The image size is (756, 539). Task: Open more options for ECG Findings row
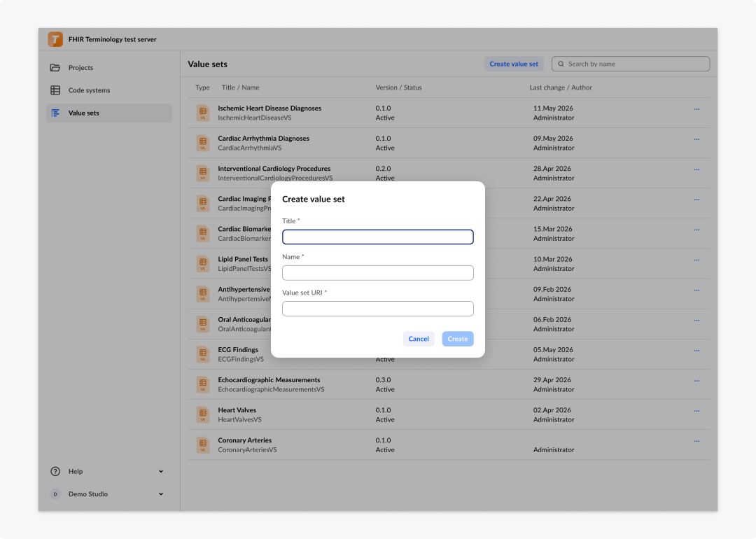click(696, 351)
